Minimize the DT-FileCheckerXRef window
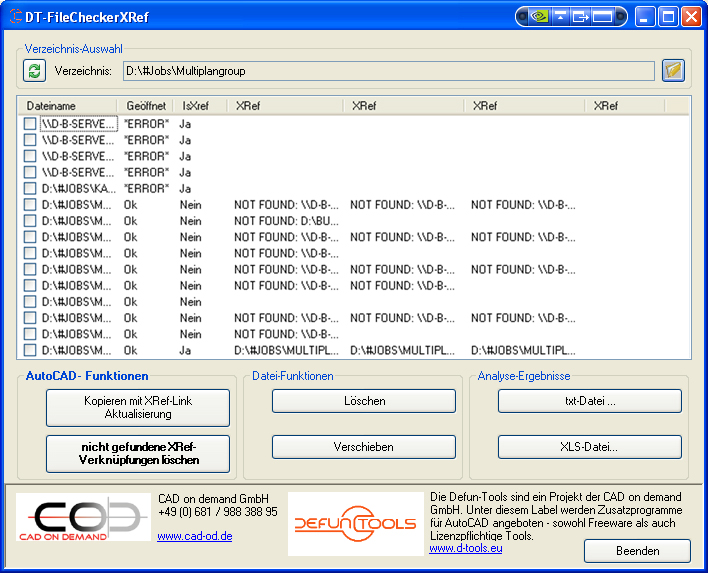708x573 pixels. coord(645,17)
